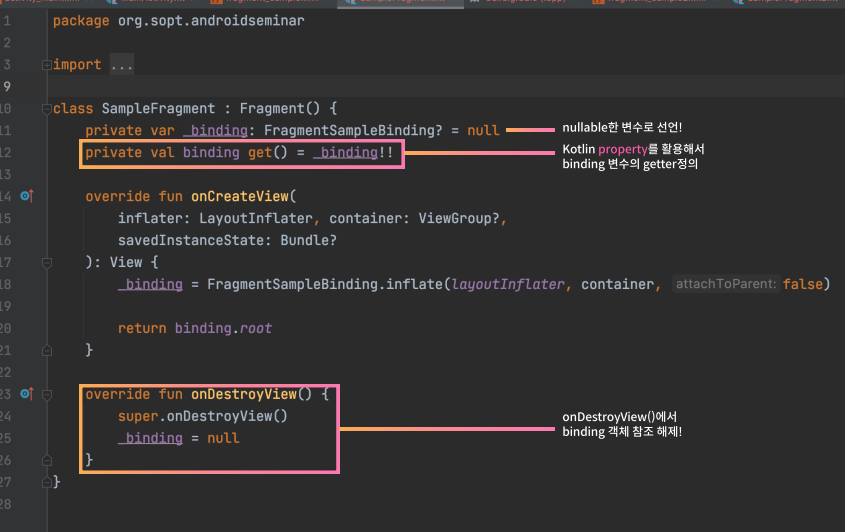Click "FragmentSampleBinding" before ".inflate"
Image resolution: width=845 pixels, height=532 pixels.
(x=292, y=284)
